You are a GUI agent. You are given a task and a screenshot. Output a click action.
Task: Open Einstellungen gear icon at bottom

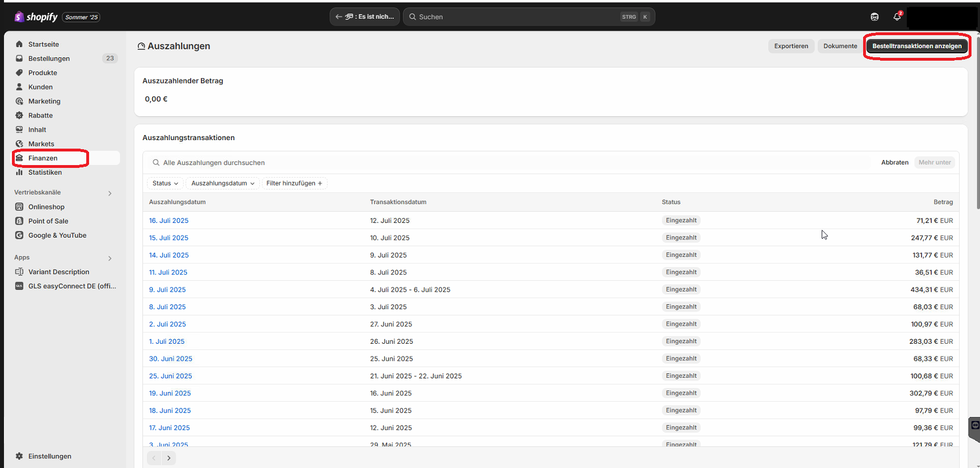pos(19,456)
